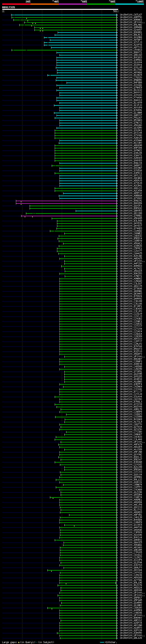The width and height of the screenshot is (146, 644).
Task: Select the UniRef100_Q1KSF1 label
Action: pyautogui.click(x=131, y=206)
